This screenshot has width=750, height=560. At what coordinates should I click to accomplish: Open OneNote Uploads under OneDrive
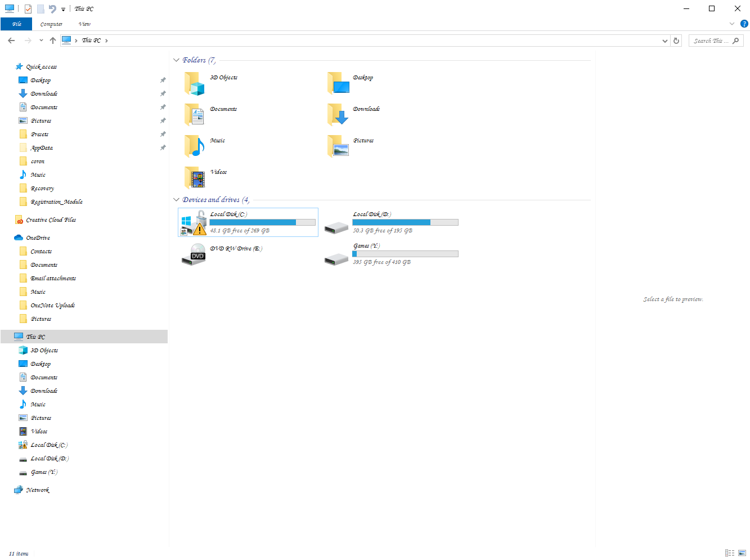52,305
